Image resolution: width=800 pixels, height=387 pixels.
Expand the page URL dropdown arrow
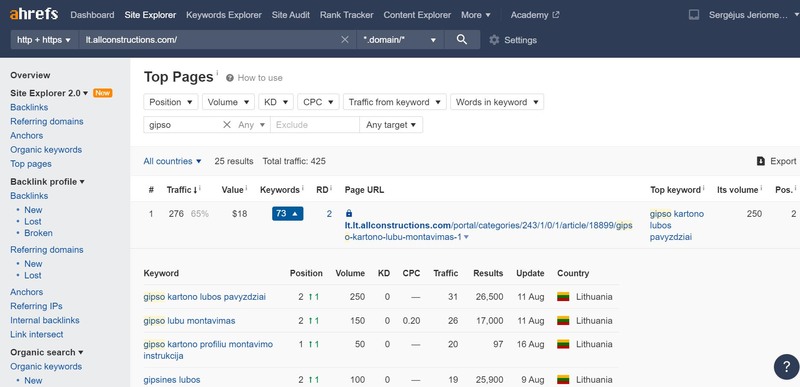coord(466,237)
